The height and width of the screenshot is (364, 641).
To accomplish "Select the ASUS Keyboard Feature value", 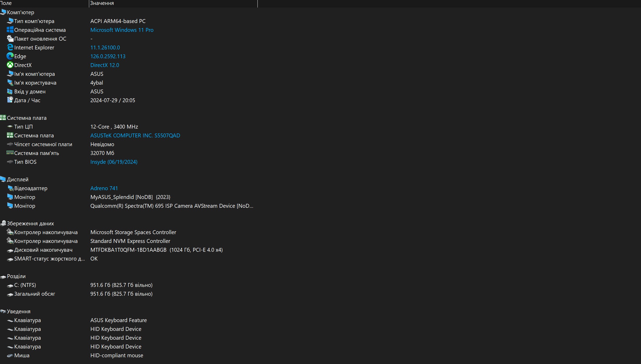I will (x=119, y=320).
